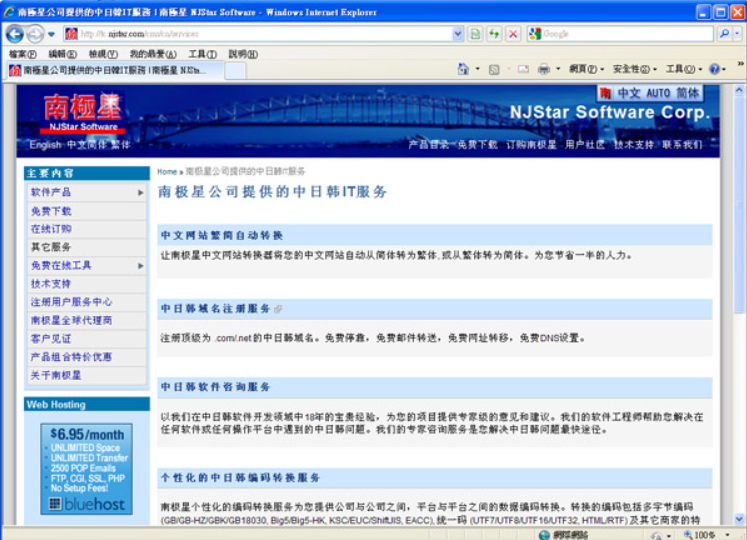
Task: Open the 說明(H) menu
Action: [243, 54]
